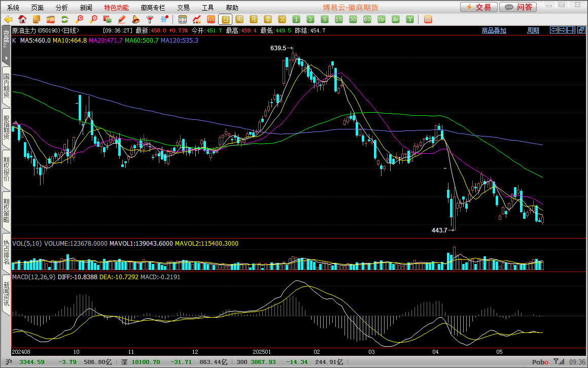Viewport: 588px width, 368px height.
Task: Click the 原油主力 (050190) contract title
Action: (x=36, y=30)
